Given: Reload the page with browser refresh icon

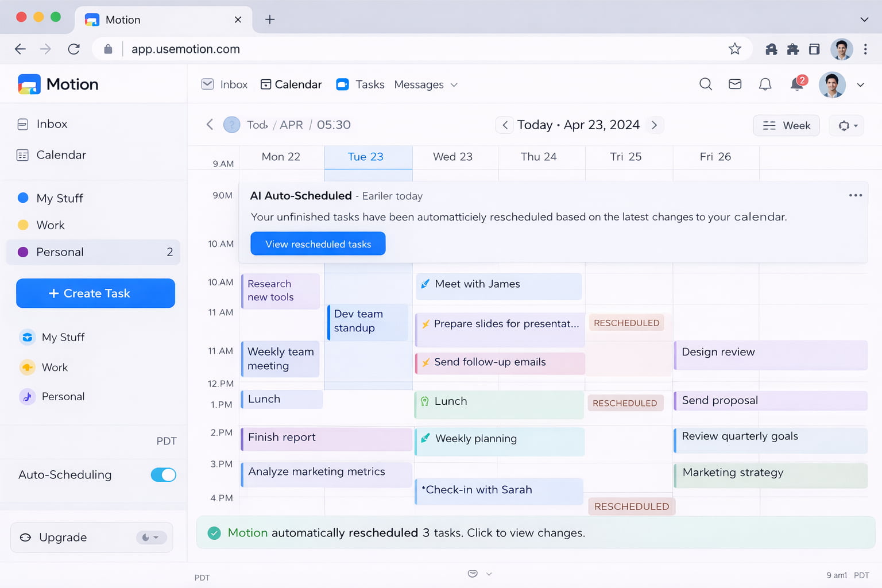Looking at the screenshot, I should tap(73, 49).
